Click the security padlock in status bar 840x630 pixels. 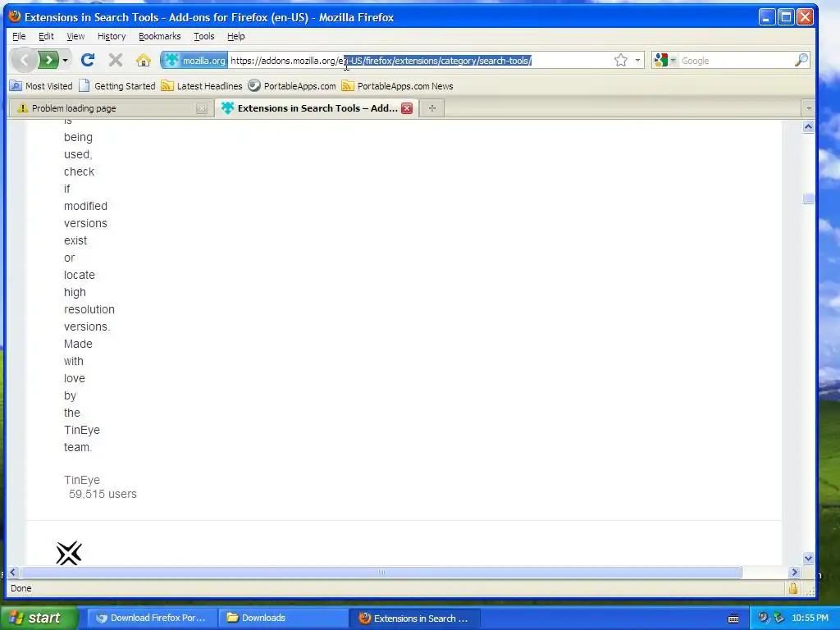793,588
